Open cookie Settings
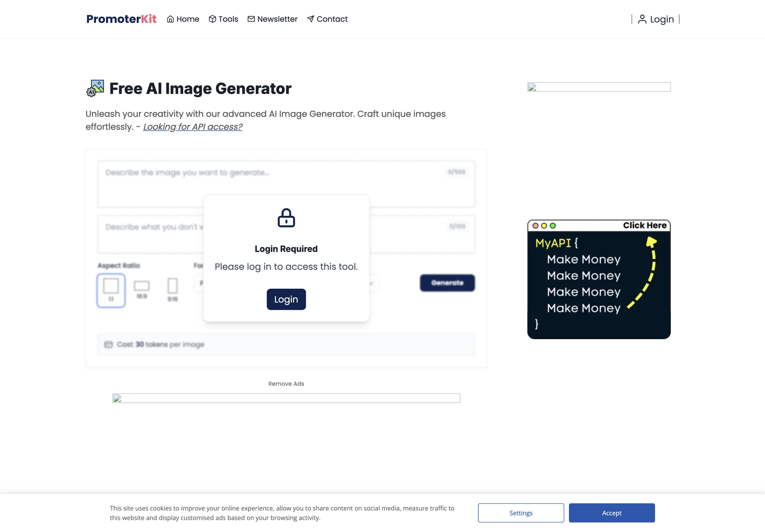 (521, 513)
